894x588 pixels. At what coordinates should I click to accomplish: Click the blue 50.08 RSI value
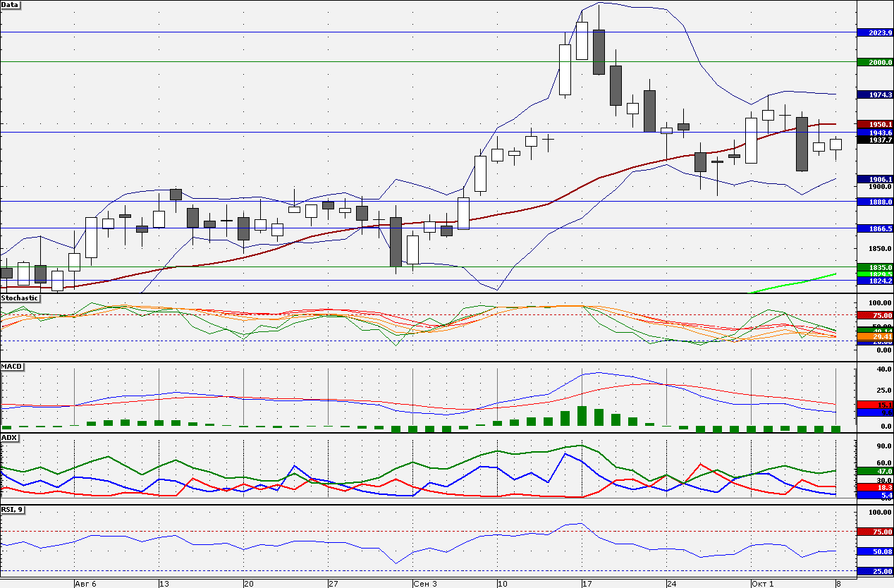875,551
